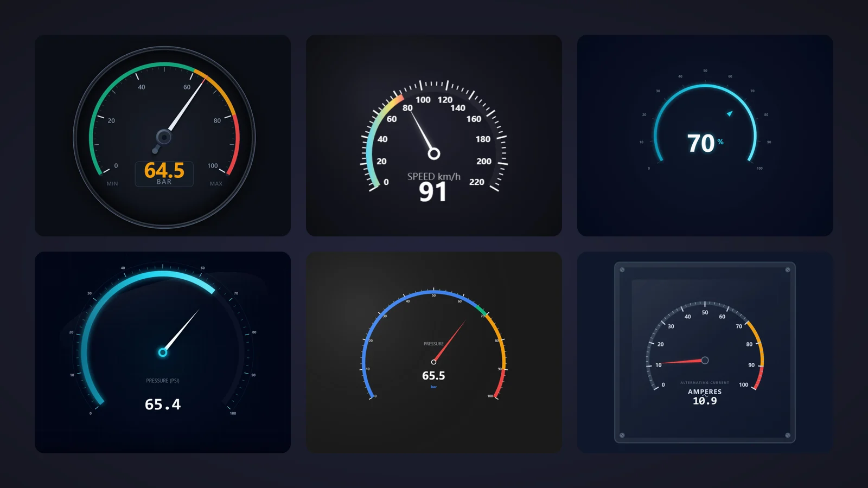Click the orange 64.5 readout
This screenshot has height=488, width=868.
(x=164, y=170)
